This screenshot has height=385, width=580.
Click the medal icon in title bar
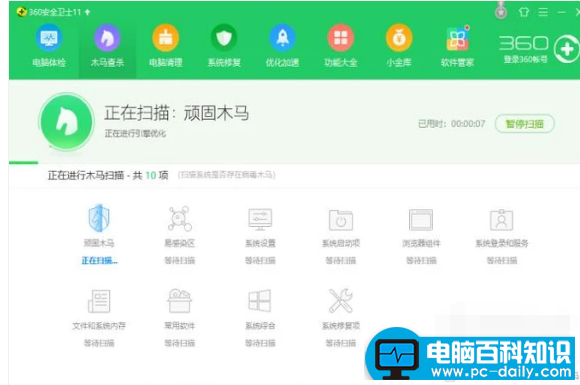pyautogui.click(x=501, y=11)
